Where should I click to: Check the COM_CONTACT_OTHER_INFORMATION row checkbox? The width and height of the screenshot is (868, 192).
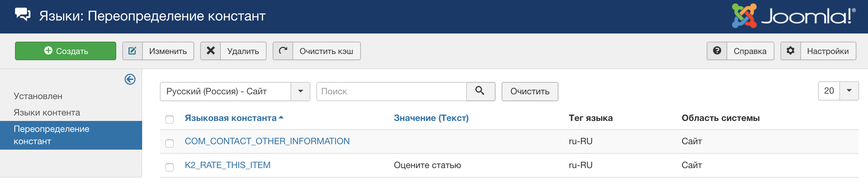click(x=169, y=143)
